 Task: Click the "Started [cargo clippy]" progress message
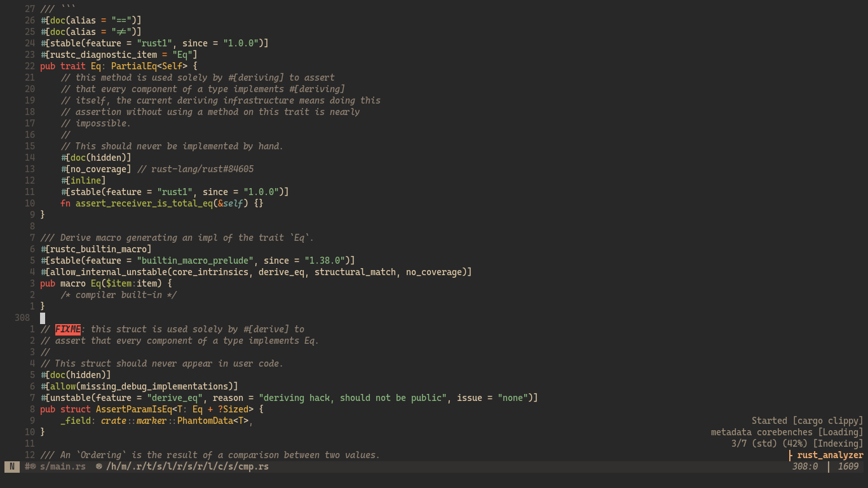[808, 421]
